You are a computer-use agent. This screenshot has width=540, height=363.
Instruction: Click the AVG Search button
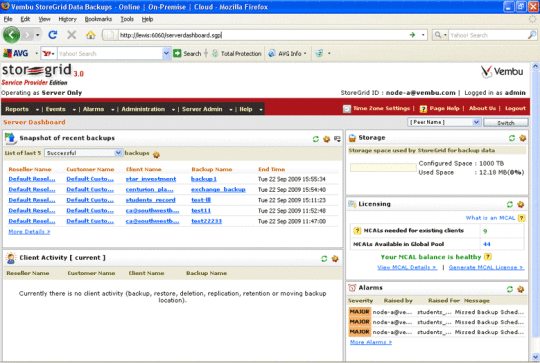(187, 53)
